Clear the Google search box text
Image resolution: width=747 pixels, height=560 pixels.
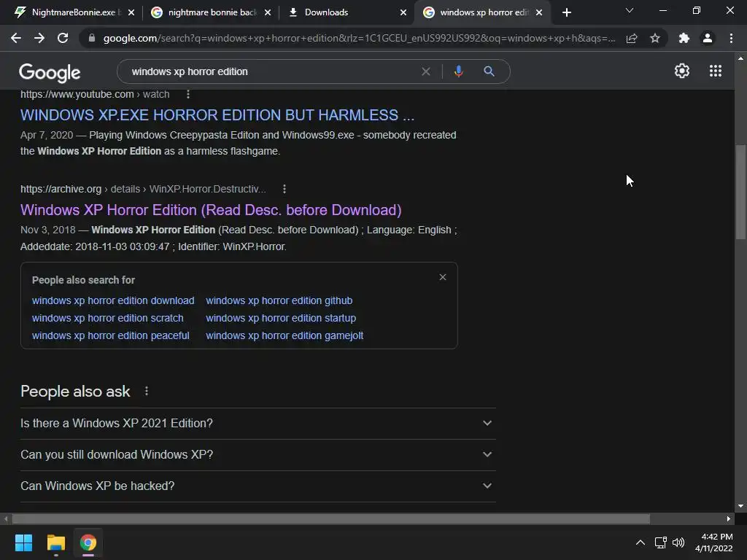[426, 71]
